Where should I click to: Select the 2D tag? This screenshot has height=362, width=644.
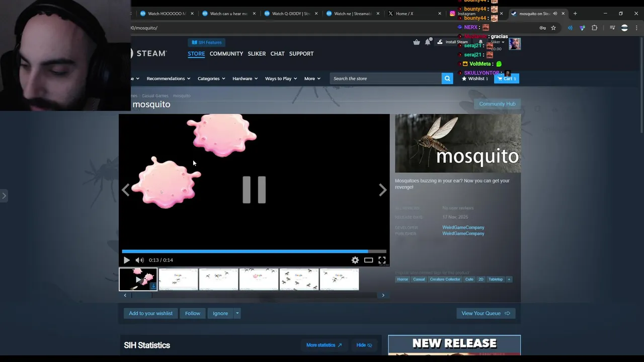[x=481, y=279]
